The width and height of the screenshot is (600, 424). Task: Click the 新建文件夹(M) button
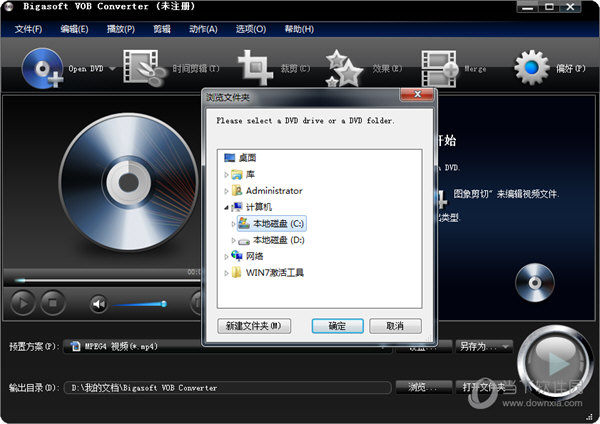click(254, 326)
